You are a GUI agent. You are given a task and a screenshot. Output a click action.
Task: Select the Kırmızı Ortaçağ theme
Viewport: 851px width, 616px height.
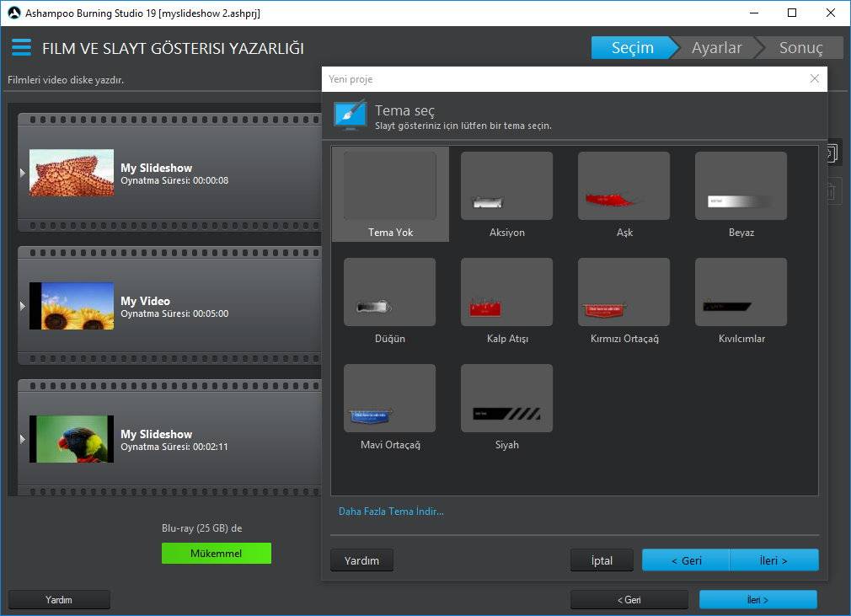point(624,292)
